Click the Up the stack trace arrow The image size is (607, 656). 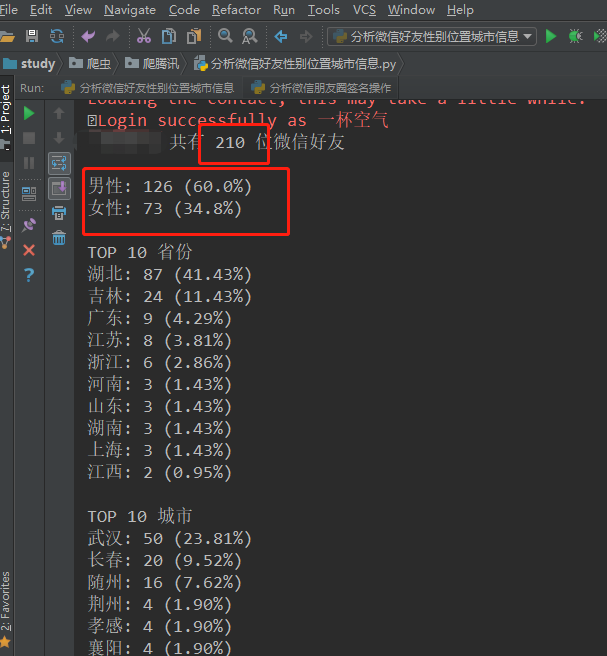click(59, 113)
